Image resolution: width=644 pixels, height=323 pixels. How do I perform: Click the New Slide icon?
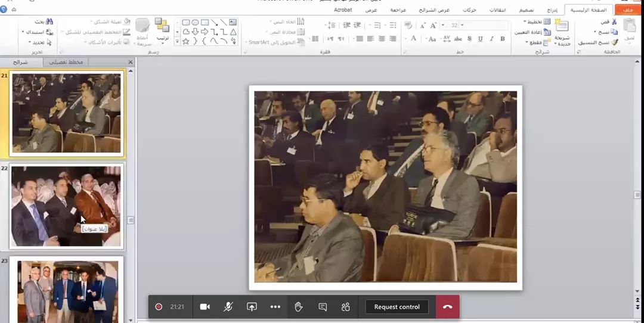[x=562, y=26]
